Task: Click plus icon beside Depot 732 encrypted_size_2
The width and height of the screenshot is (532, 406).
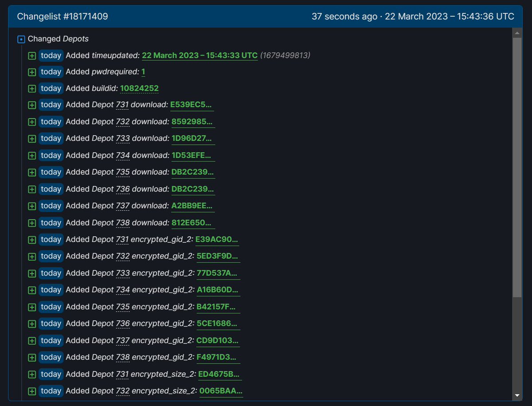Action: (32, 392)
